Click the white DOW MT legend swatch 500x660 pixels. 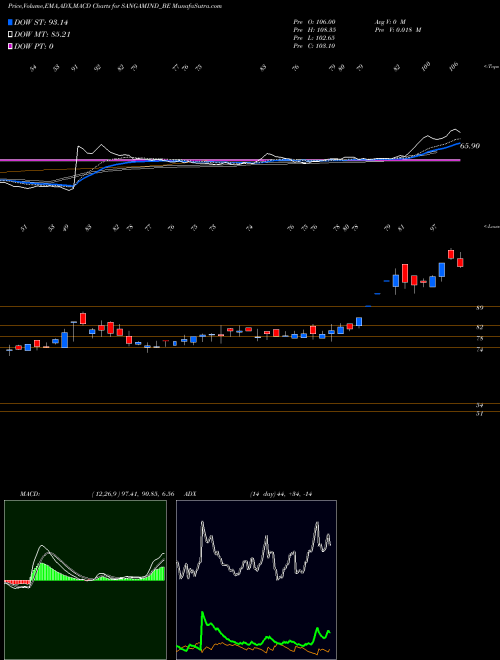[x=11, y=35]
